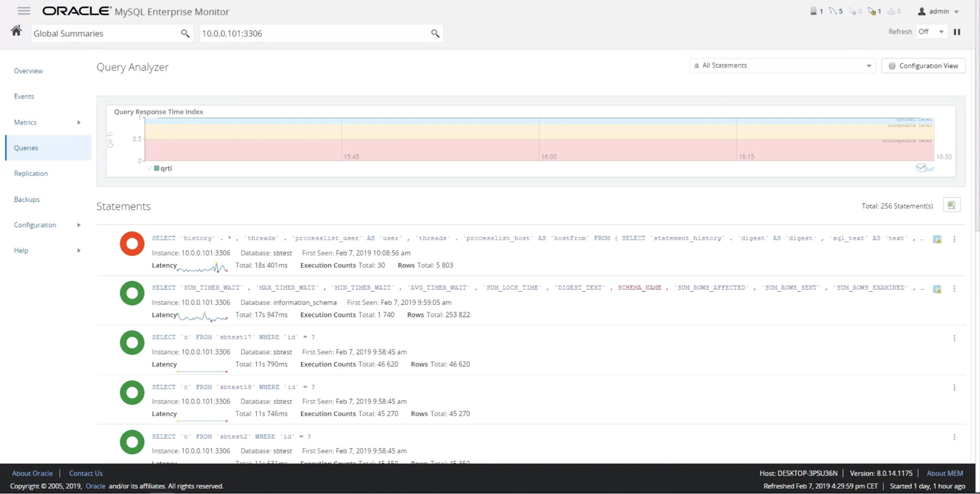This screenshot has width=980, height=494.
Task: Open the greyed-out counter icon showing 0
Action: (x=894, y=11)
